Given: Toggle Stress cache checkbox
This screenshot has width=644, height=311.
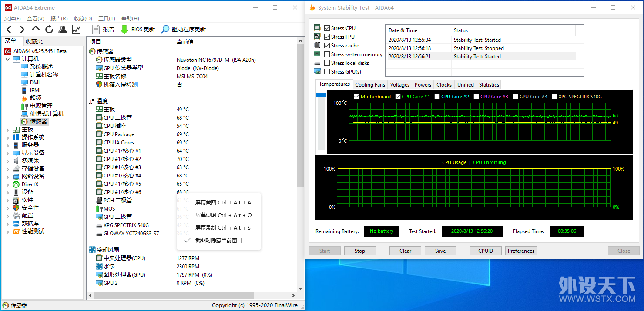Looking at the screenshot, I should coord(327,45).
